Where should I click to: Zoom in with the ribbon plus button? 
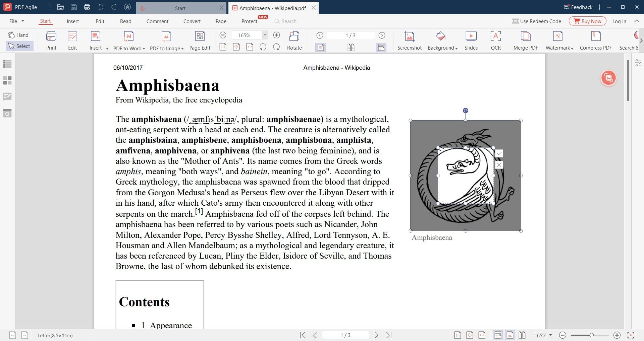click(276, 35)
